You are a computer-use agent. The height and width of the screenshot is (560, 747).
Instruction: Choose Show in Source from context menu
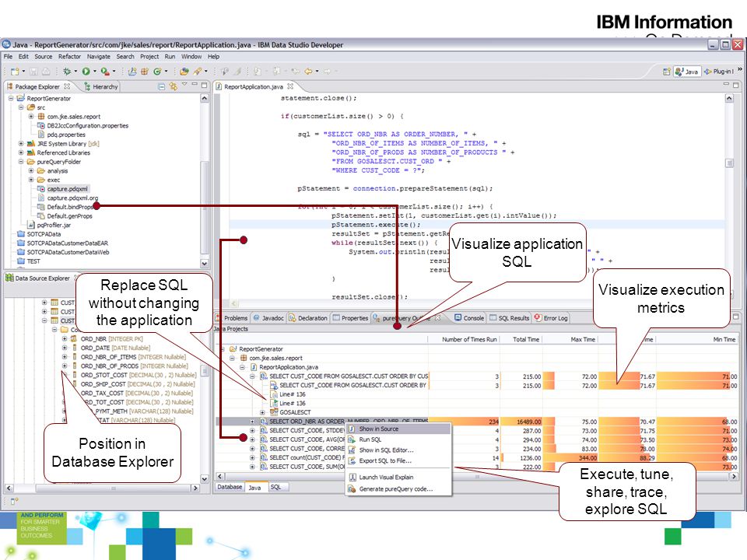coord(398,429)
